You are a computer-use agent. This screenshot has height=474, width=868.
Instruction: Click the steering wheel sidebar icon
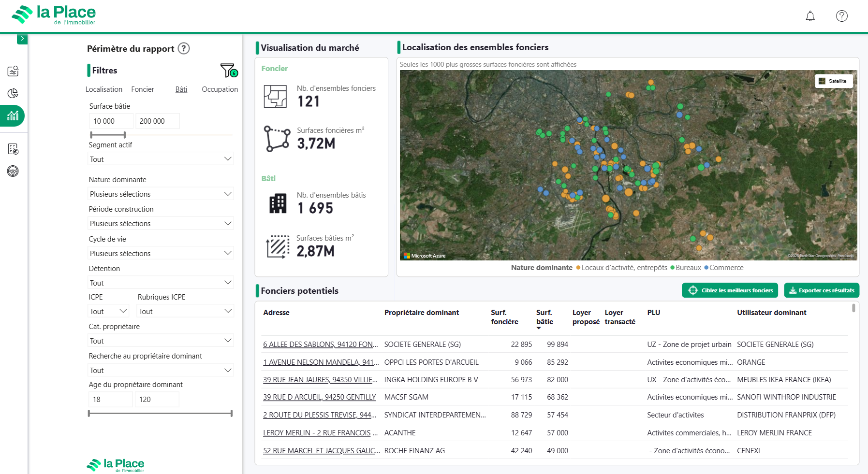(x=13, y=171)
